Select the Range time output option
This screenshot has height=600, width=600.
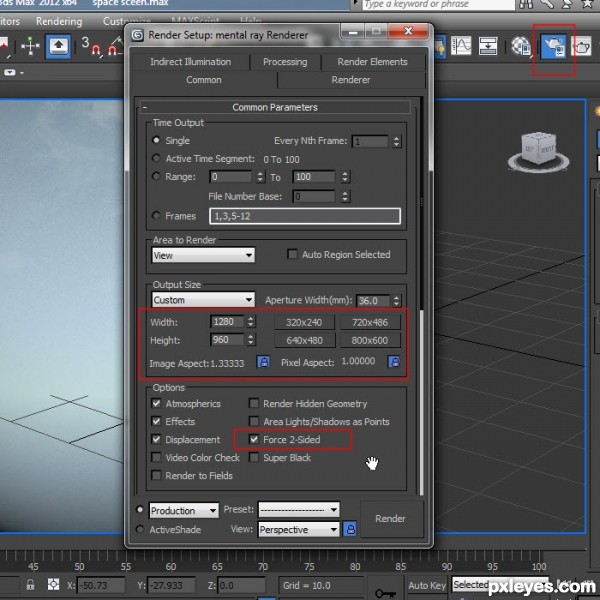156,176
